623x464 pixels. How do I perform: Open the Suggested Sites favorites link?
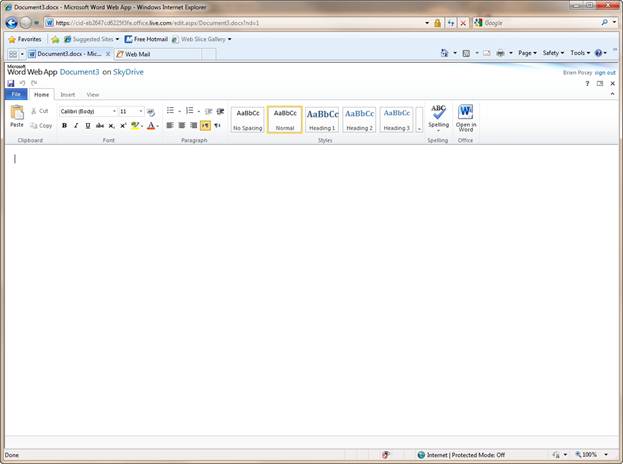point(91,39)
